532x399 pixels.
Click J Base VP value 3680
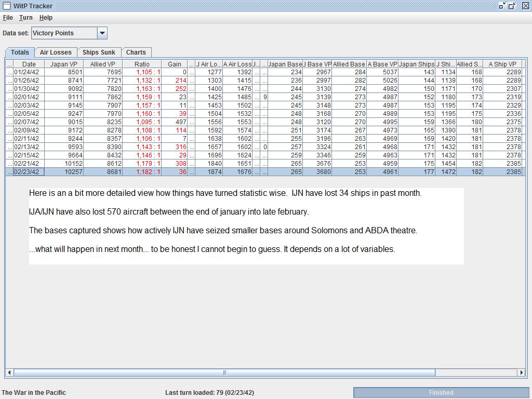pos(317,171)
